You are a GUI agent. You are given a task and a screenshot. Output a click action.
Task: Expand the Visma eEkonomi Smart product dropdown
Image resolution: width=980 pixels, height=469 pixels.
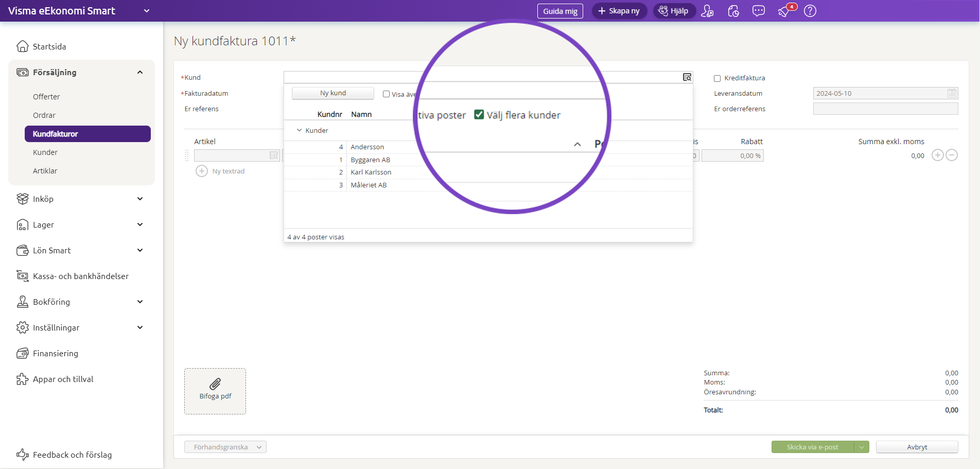click(x=147, y=11)
